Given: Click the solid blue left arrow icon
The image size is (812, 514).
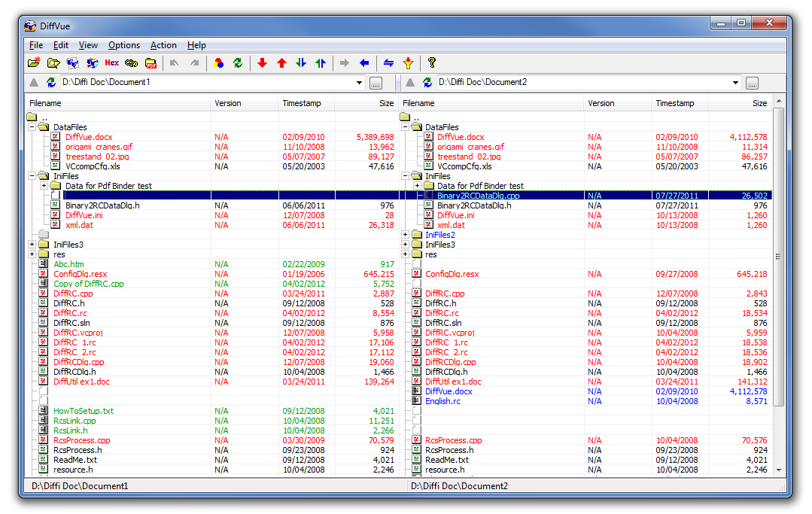Looking at the screenshot, I should click(364, 63).
